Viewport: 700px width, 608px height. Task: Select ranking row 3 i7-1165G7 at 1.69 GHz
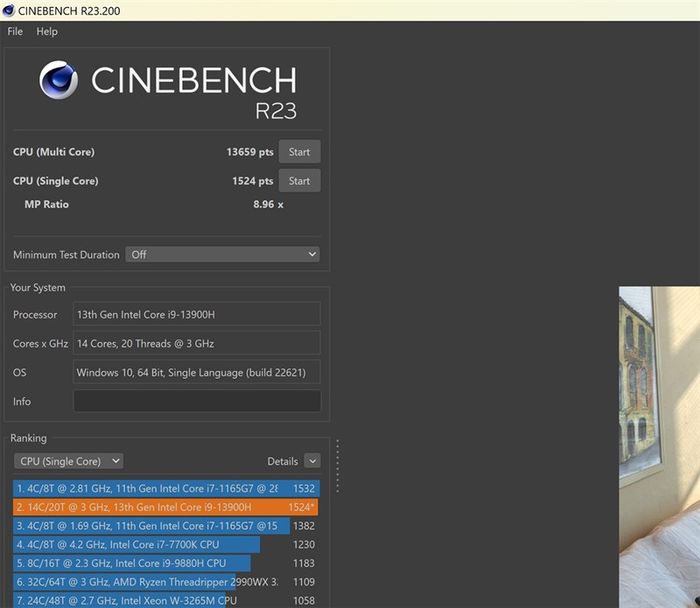point(166,526)
